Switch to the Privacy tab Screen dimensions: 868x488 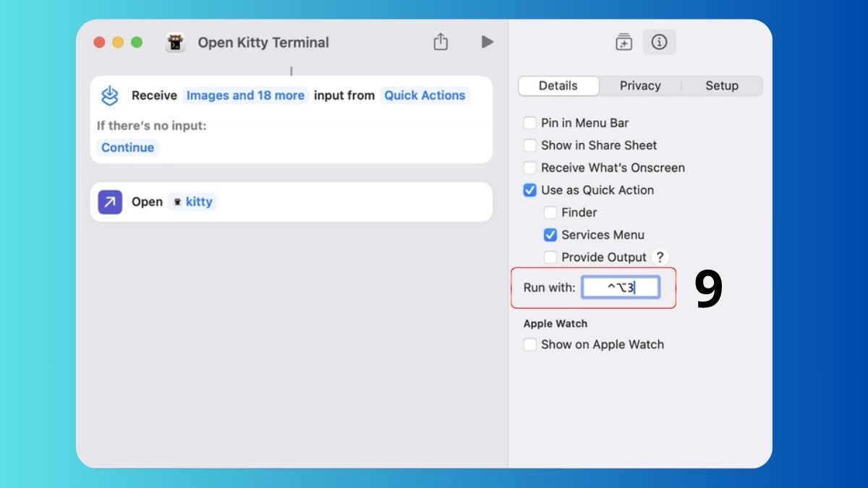click(x=640, y=85)
